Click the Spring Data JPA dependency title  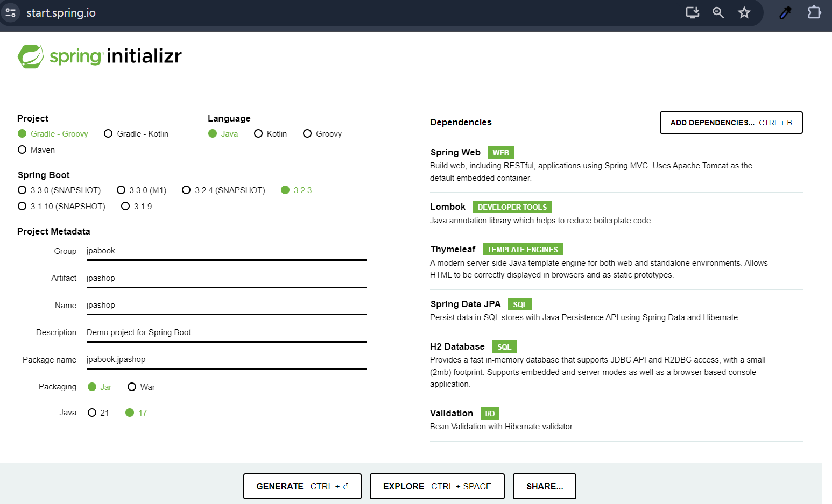[x=466, y=304]
